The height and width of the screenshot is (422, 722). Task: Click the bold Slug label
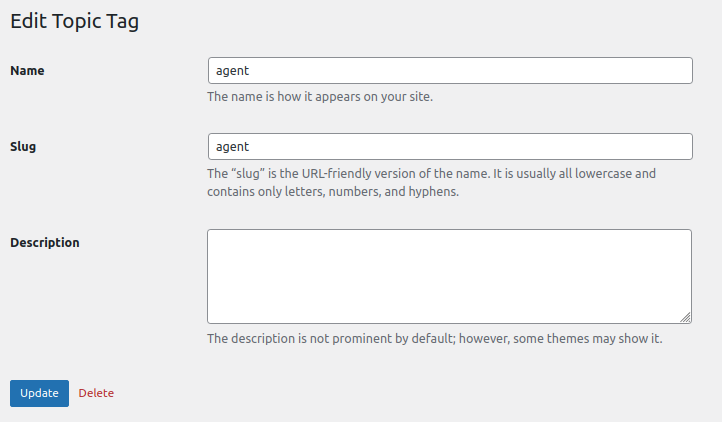pyautogui.click(x=23, y=146)
